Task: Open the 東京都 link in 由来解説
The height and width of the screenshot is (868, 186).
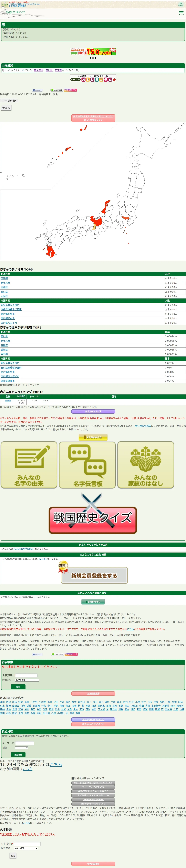Action: pos(58,70)
